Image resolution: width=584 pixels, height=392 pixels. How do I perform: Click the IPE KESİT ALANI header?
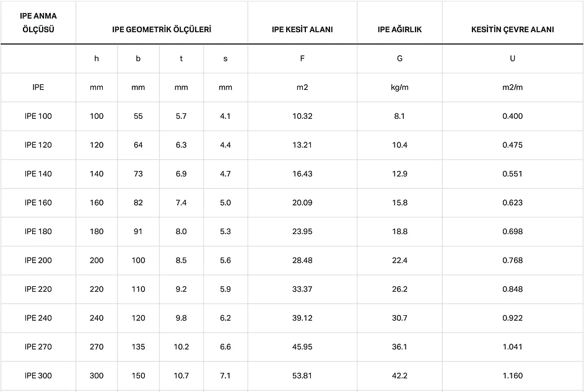click(x=302, y=29)
